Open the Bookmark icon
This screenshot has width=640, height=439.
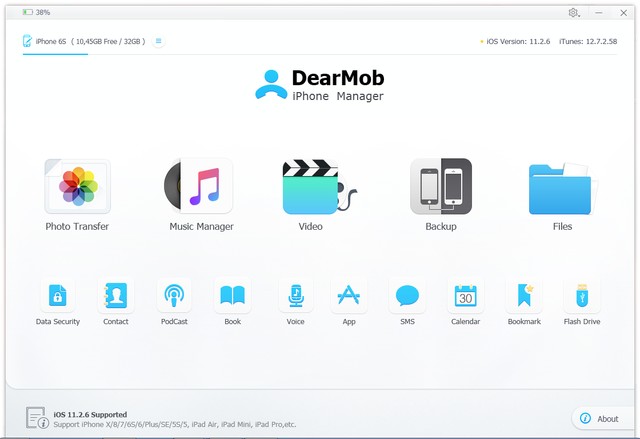523,296
